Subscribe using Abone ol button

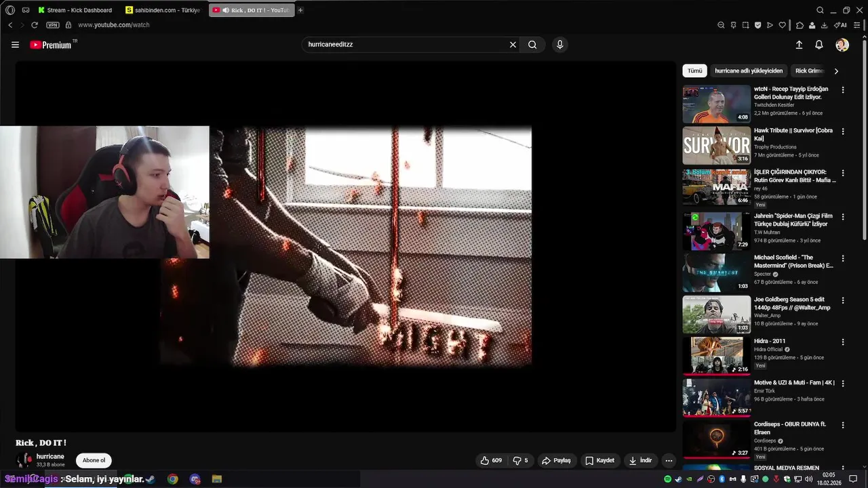pos(94,460)
